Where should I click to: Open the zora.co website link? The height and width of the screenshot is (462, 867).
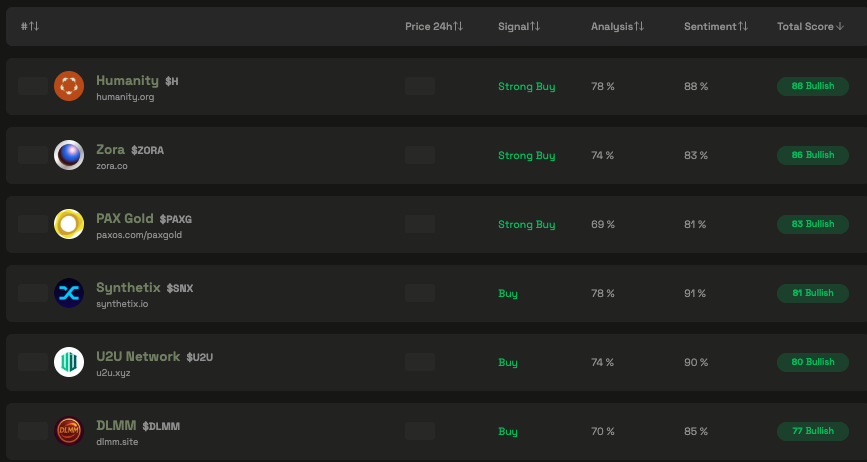coord(112,166)
